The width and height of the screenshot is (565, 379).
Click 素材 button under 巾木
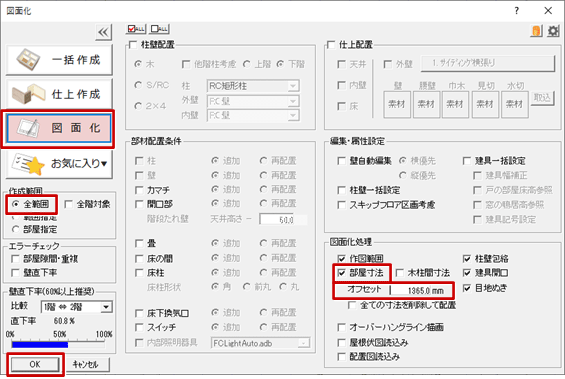(455, 104)
